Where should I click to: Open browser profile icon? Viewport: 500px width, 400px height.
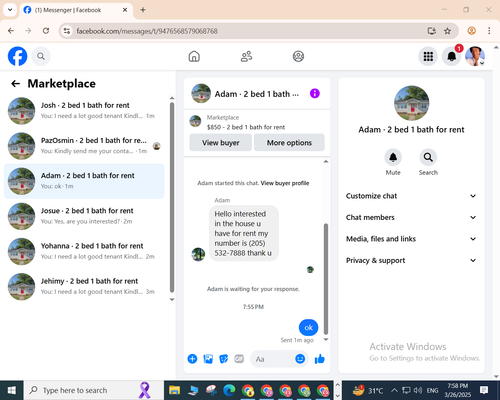coord(471,31)
